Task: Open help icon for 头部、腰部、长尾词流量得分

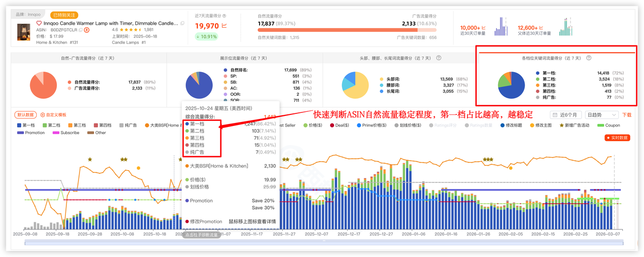Action: (x=439, y=58)
